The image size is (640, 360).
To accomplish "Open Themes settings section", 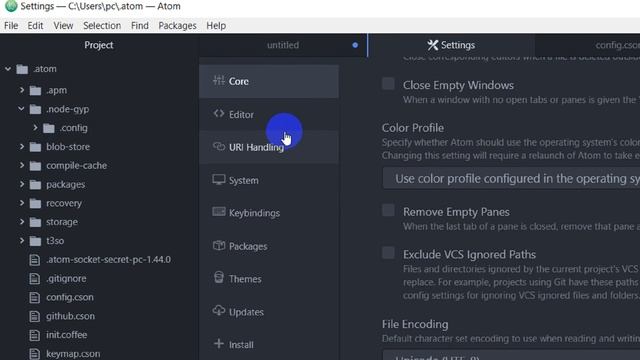I will coord(269,279).
